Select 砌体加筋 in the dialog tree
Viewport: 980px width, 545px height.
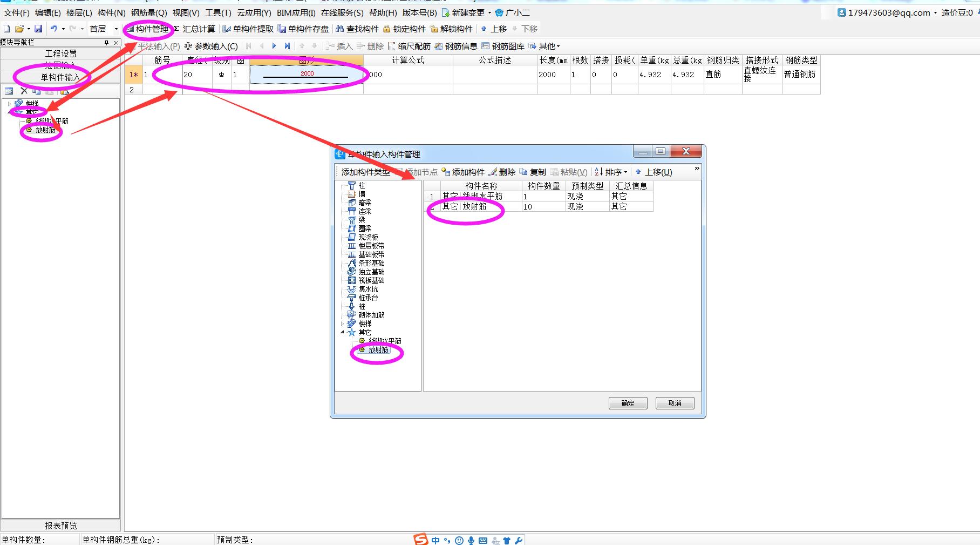(x=371, y=315)
